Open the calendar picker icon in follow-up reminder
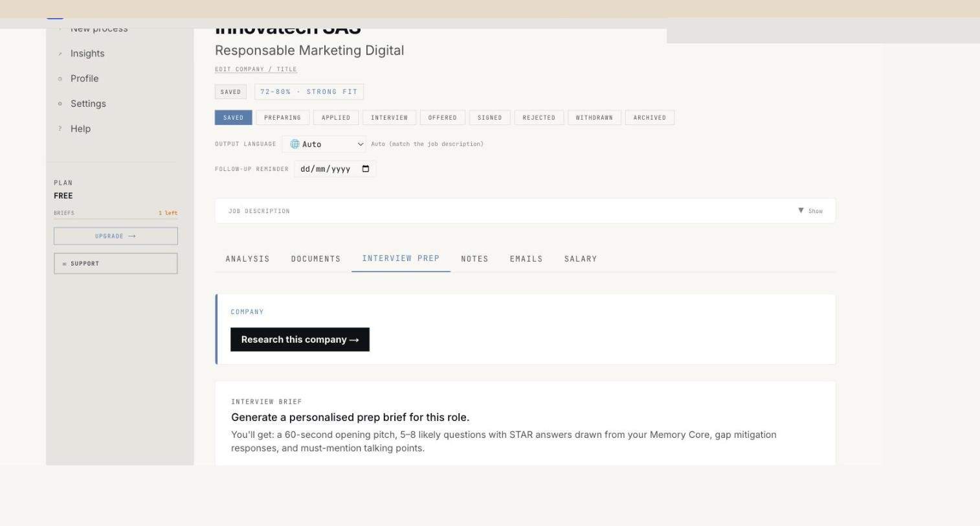This screenshot has width=980, height=526. click(x=366, y=169)
